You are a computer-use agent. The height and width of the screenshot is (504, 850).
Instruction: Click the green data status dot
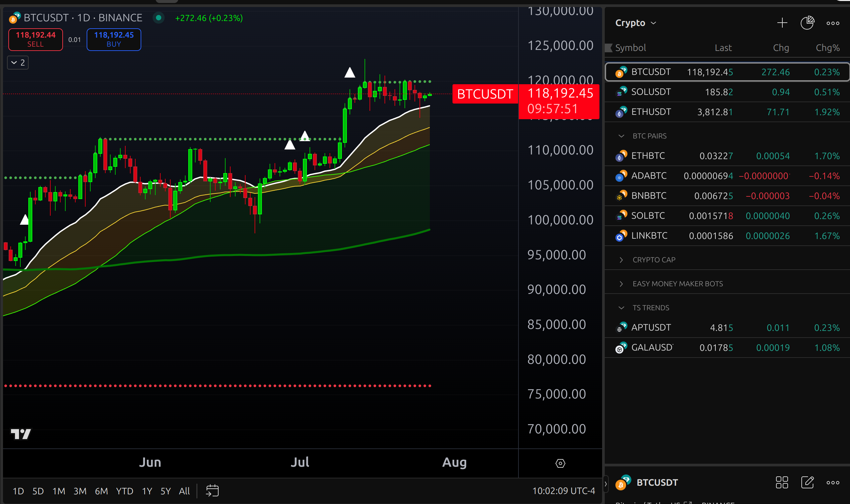pyautogui.click(x=158, y=18)
